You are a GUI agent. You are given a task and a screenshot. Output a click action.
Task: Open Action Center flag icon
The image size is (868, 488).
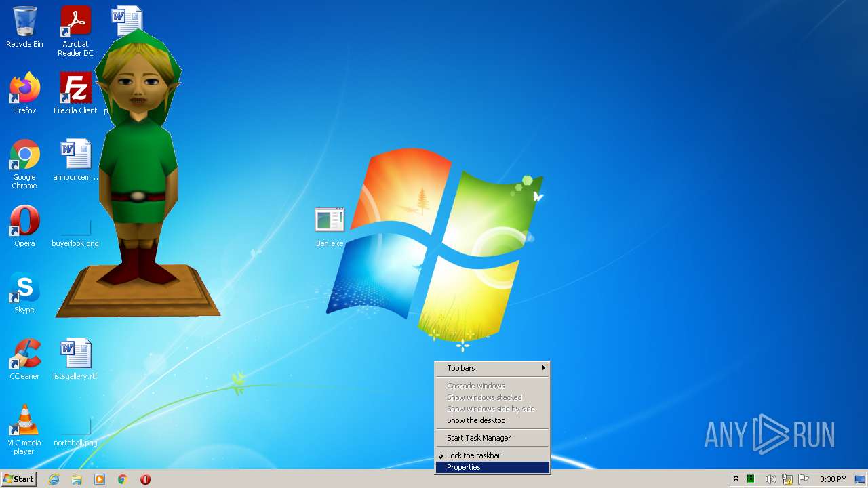tap(804, 479)
